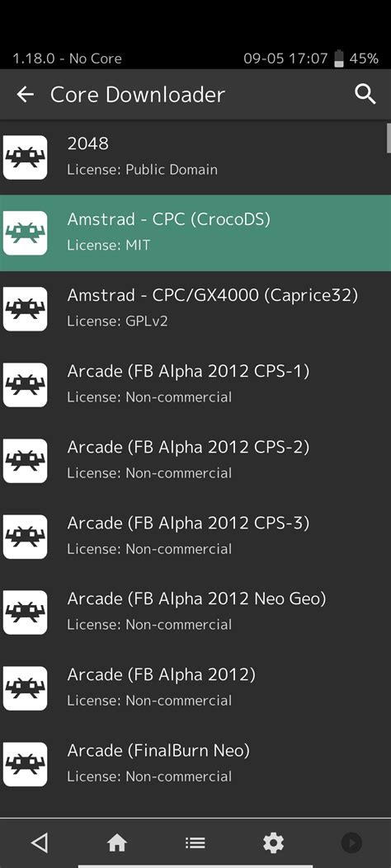Tap the FB Alpha 2012 CPS-1 icon
The image size is (391, 868).
(25, 385)
